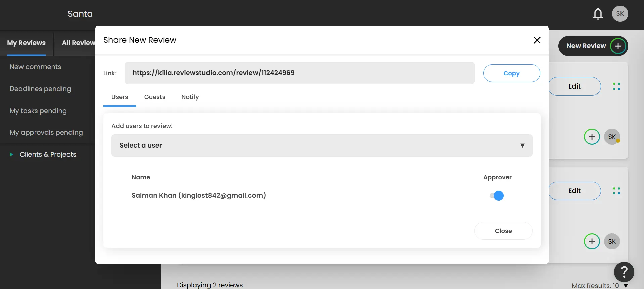This screenshot has width=644, height=289.
Task: Click the green plus circle on first review card
Action: pos(592,137)
